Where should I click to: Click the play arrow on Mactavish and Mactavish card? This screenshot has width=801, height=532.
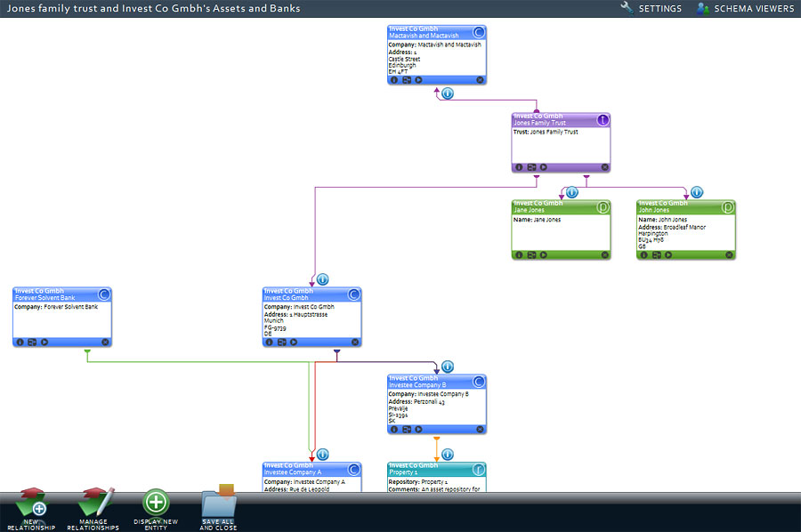418,80
